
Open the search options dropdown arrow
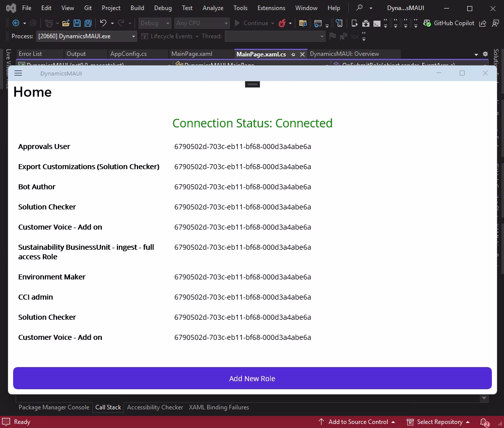tap(371, 8)
